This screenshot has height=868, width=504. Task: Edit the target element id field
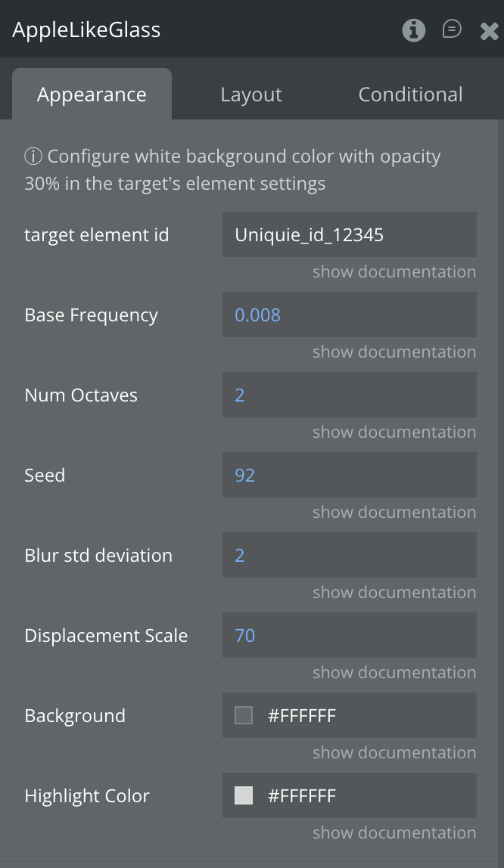coord(349,234)
